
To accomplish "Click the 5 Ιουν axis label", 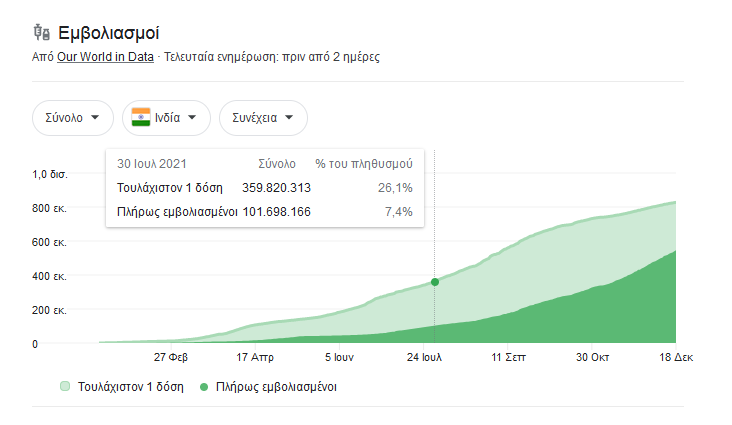I will click(341, 357).
